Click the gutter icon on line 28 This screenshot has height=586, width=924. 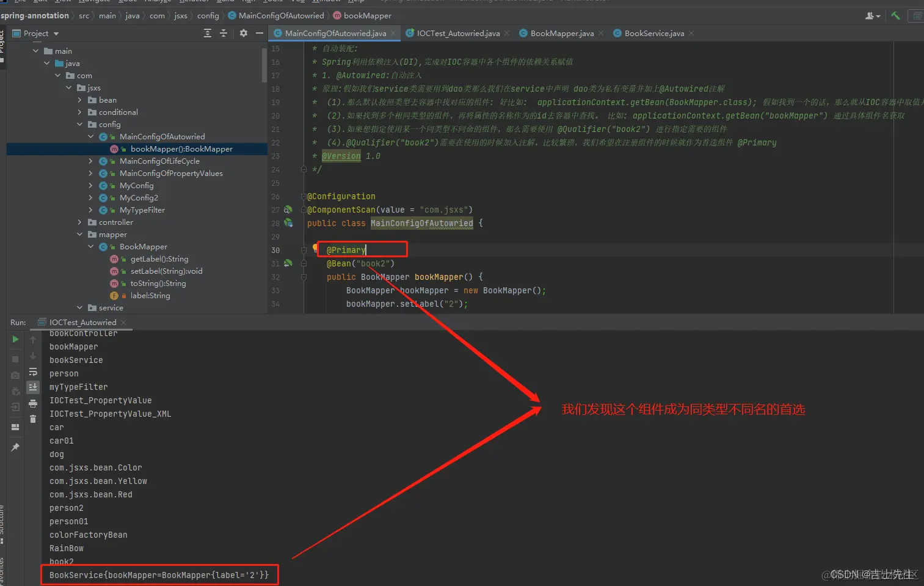288,223
